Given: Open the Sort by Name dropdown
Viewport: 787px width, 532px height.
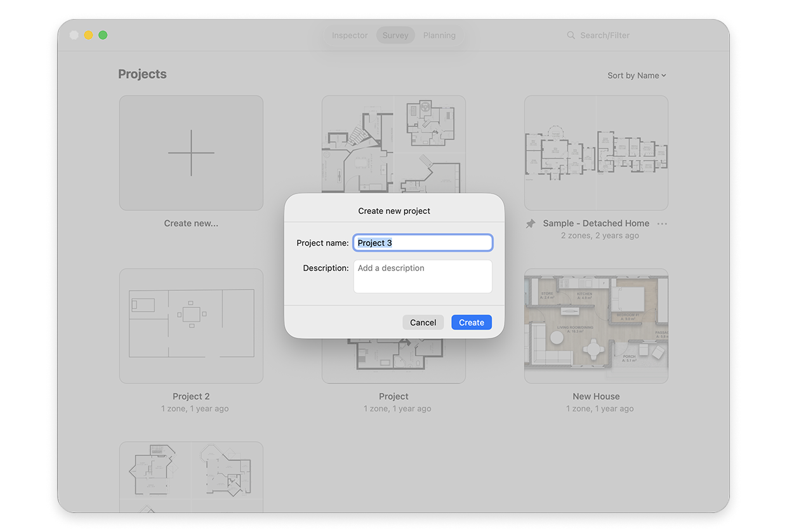Looking at the screenshot, I should [x=637, y=76].
